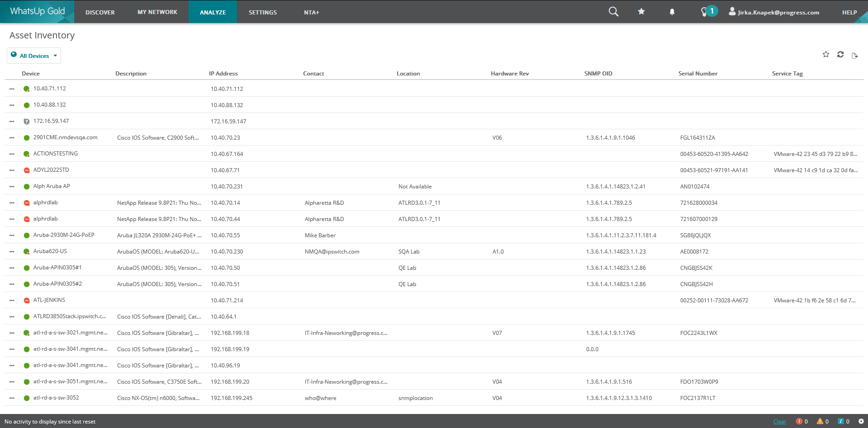
Task: Select serial number FGL164311ZA
Action: (x=697, y=138)
